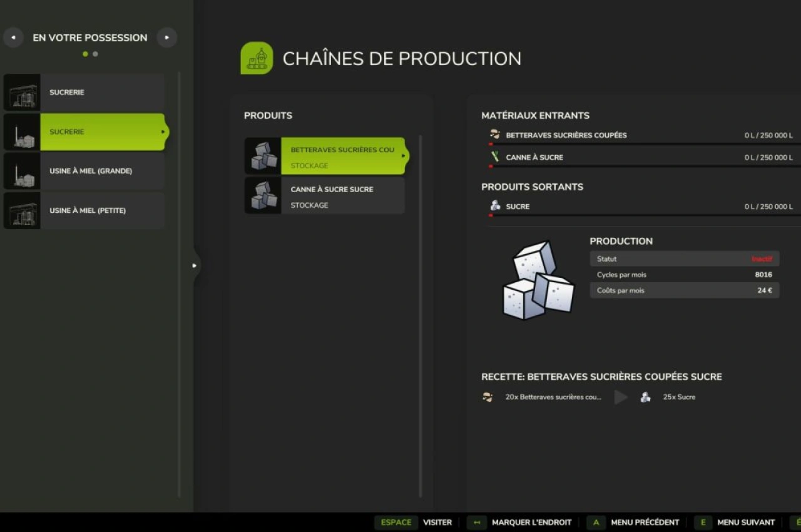Go to next category with right arrow
The height and width of the screenshot is (532, 801).
click(x=166, y=38)
